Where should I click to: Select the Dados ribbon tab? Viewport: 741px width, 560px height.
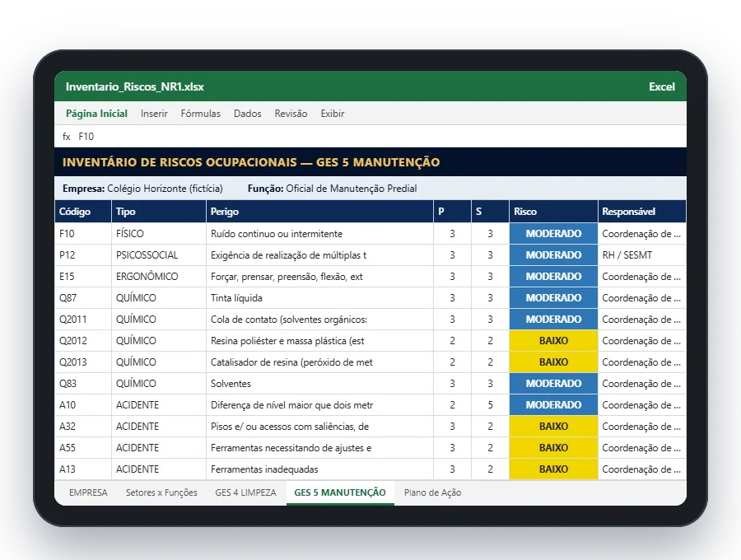247,114
